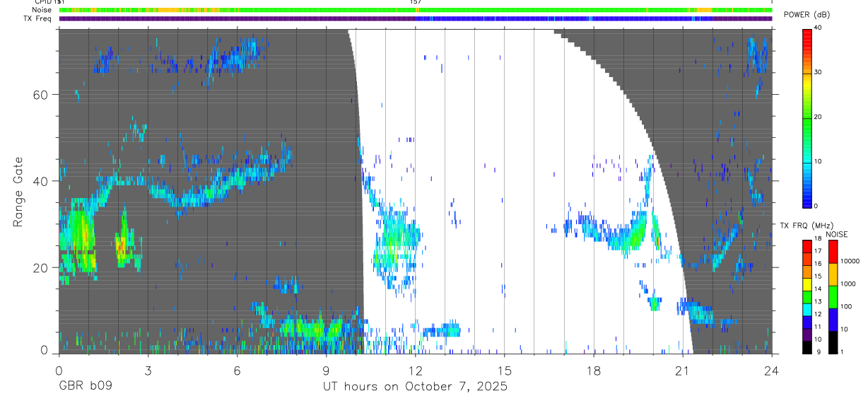
Task: Click the rainbow POWER color bar
Action: tap(807, 117)
